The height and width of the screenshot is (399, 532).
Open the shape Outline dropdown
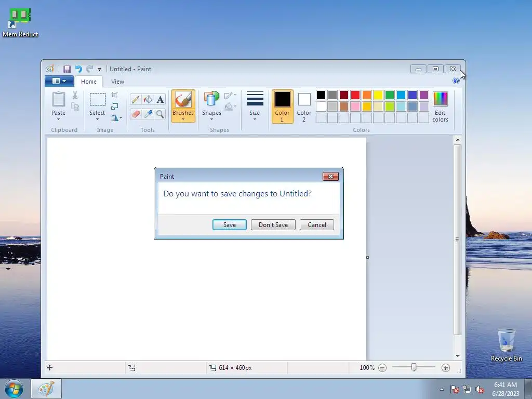tap(230, 96)
